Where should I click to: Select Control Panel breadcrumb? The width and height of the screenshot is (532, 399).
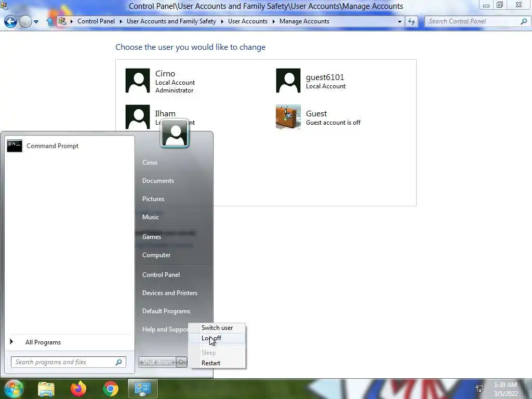96,21
